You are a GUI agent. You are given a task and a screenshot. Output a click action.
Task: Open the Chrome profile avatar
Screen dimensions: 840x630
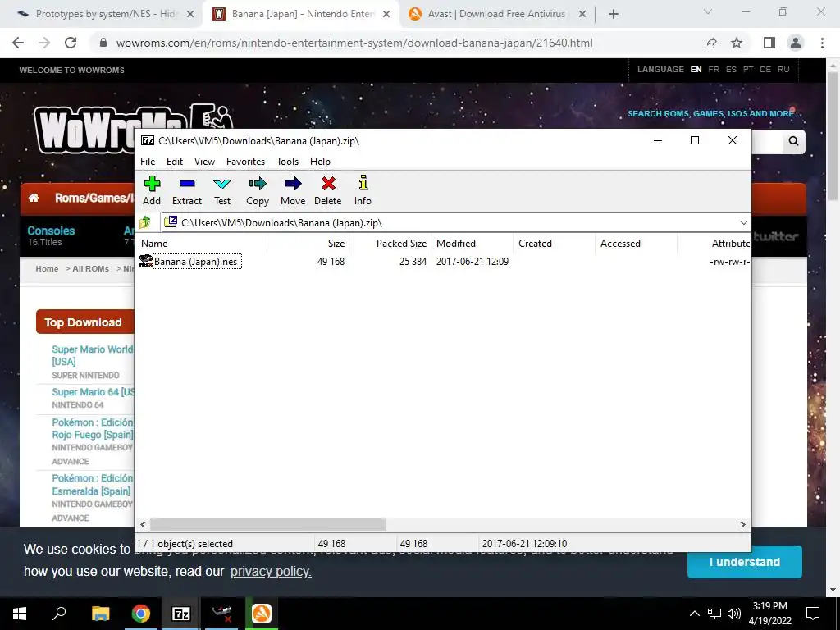[x=796, y=43]
